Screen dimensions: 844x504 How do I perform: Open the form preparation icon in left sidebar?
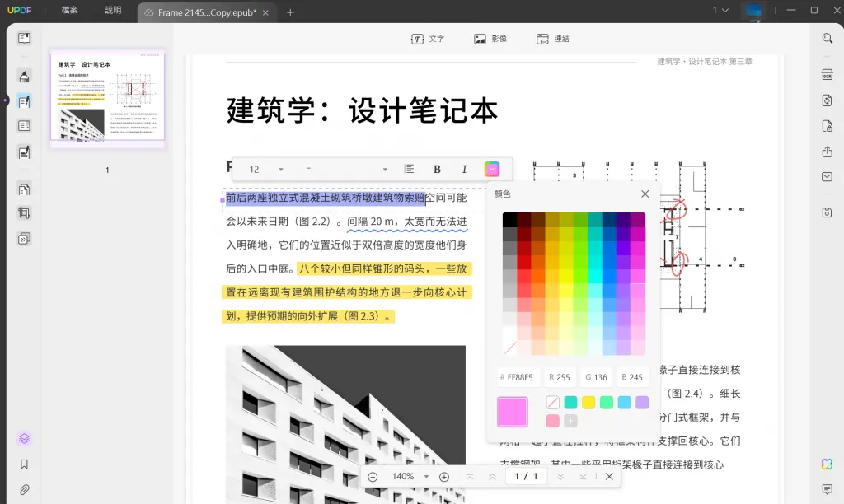pyautogui.click(x=24, y=126)
